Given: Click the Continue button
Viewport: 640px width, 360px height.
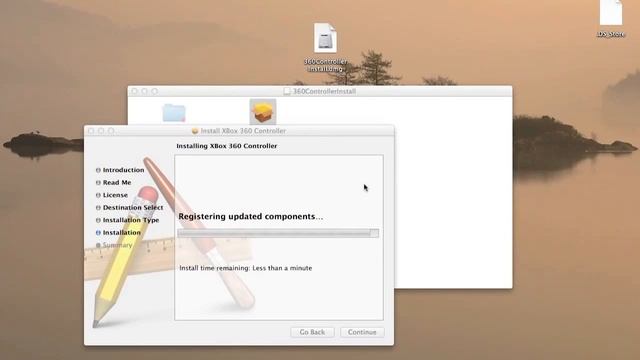Looking at the screenshot, I should coord(362,332).
